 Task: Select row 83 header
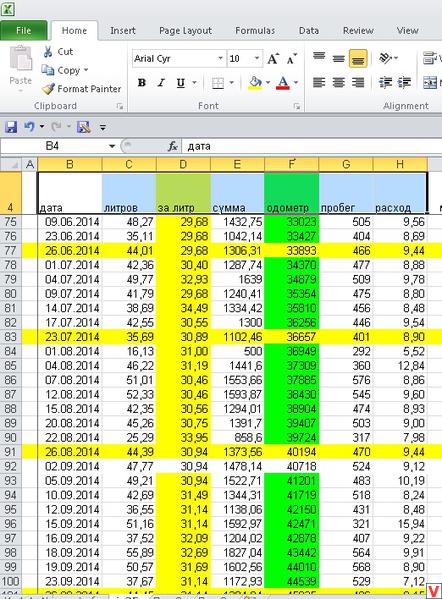tap(11, 337)
